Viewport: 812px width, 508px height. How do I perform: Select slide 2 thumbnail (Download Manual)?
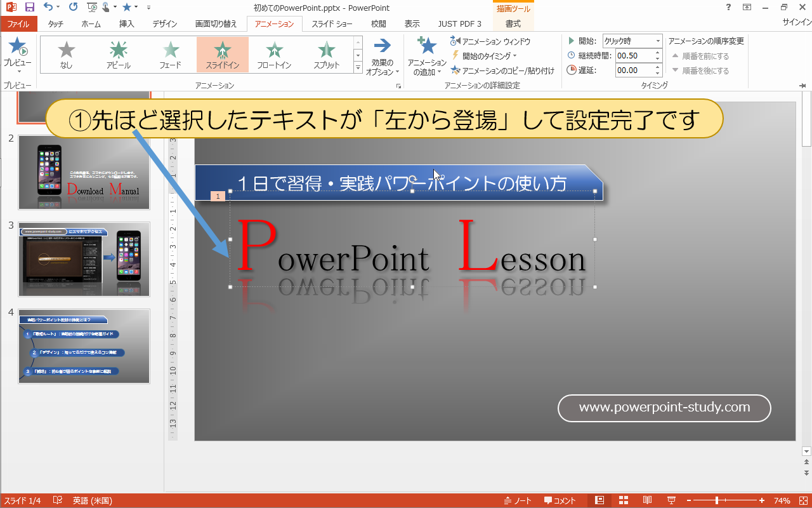tap(84, 172)
